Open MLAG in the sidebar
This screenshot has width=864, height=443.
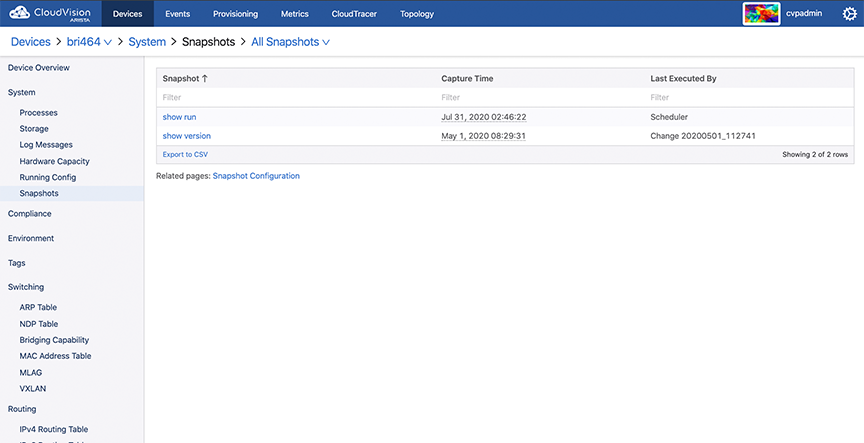[x=31, y=372]
